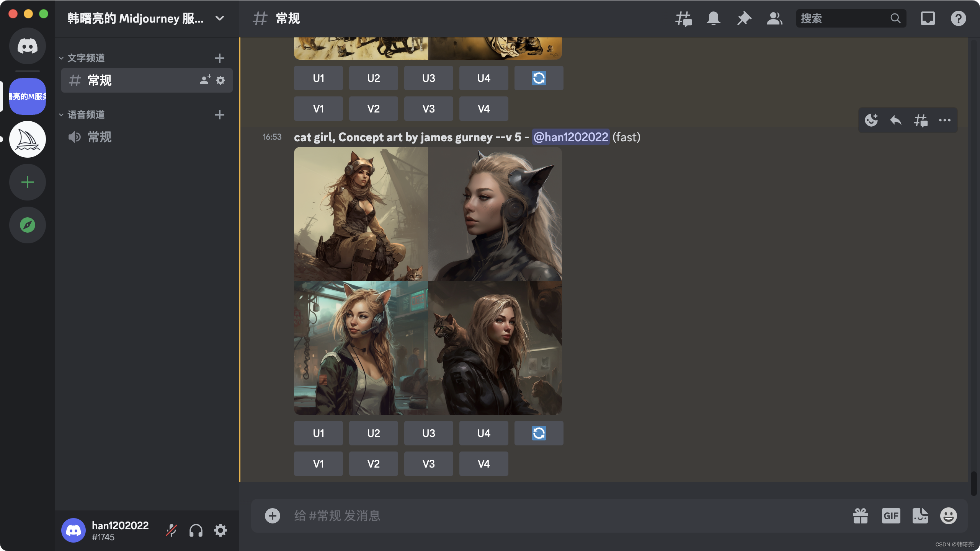Image resolution: width=980 pixels, height=551 pixels.
Task: Open the GIF picker icon
Action: tap(891, 516)
